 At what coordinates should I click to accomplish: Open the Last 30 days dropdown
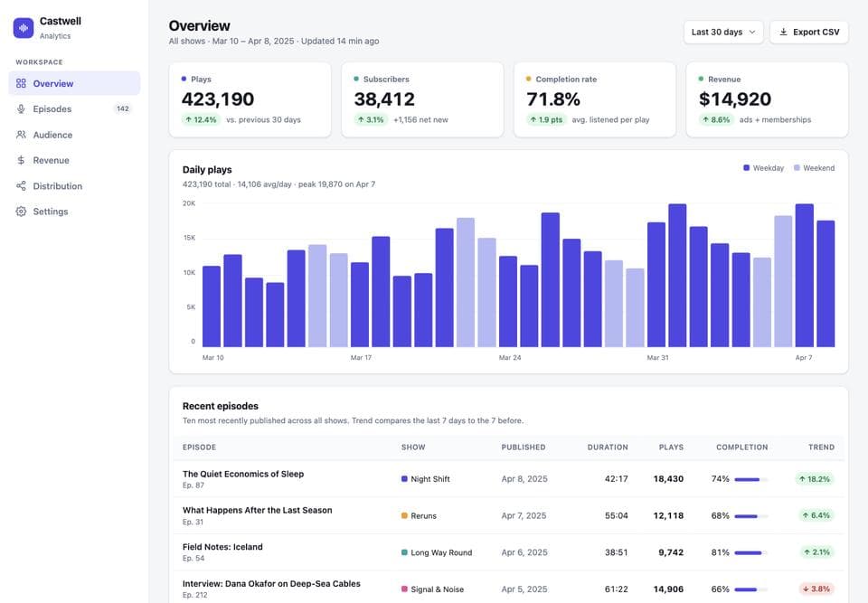coord(723,33)
